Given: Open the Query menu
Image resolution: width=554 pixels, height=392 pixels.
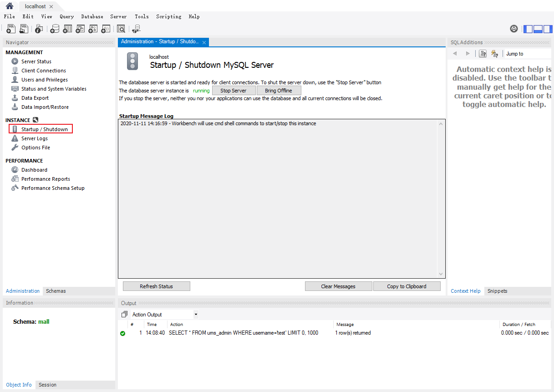Looking at the screenshot, I should click(x=66, y=16).
